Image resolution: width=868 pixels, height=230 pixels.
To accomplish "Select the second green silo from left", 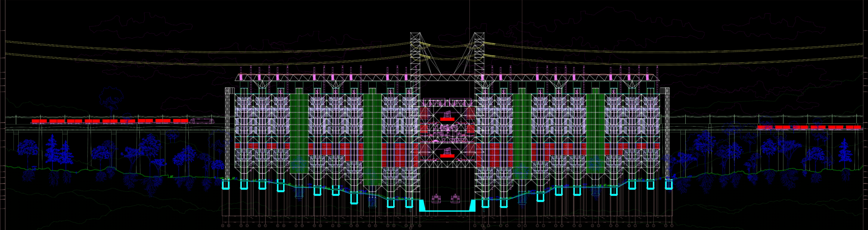I will [372, 139].
